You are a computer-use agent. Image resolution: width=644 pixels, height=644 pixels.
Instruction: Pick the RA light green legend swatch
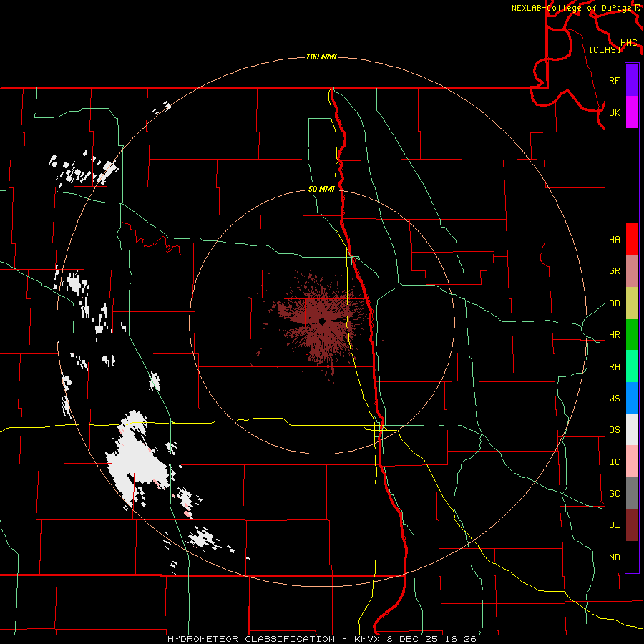coord(632,366)
